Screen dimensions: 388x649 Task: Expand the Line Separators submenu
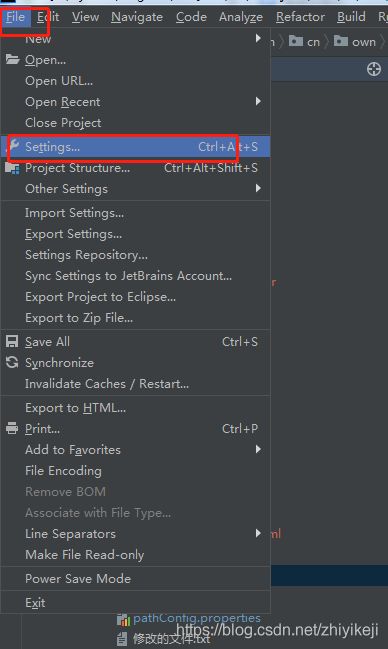click(135, 534)
